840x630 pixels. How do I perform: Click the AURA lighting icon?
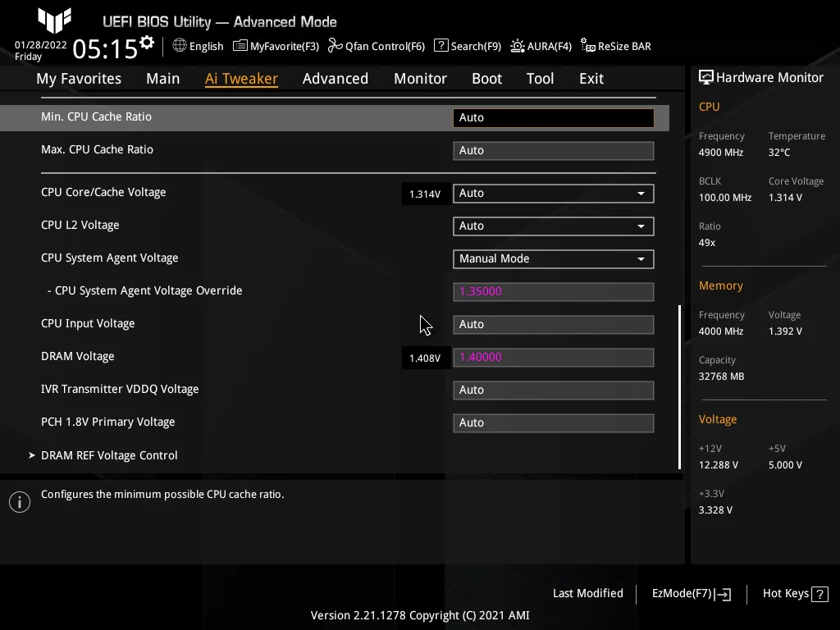[x=518, y=46]
